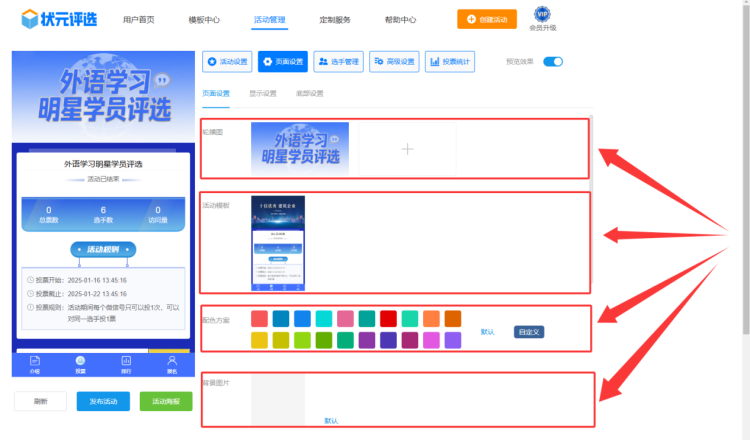This screenshot has height=440, width=750.
Task: Click the orange 创建活动 button
Action: (486, 19)
